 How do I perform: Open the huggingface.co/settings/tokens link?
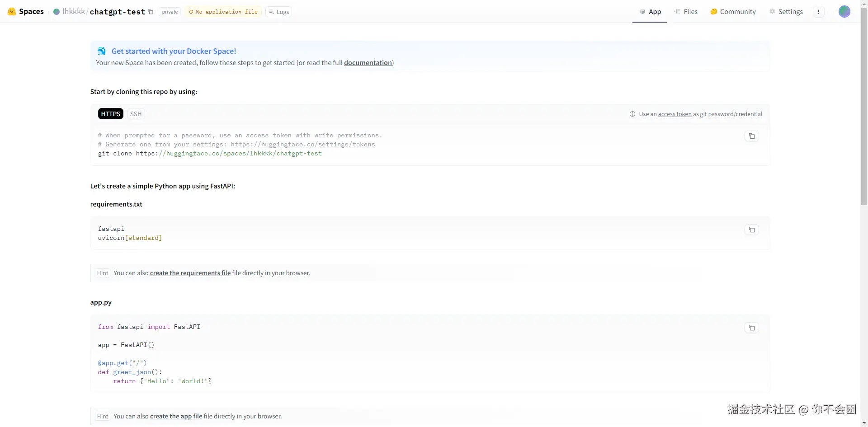303,145
